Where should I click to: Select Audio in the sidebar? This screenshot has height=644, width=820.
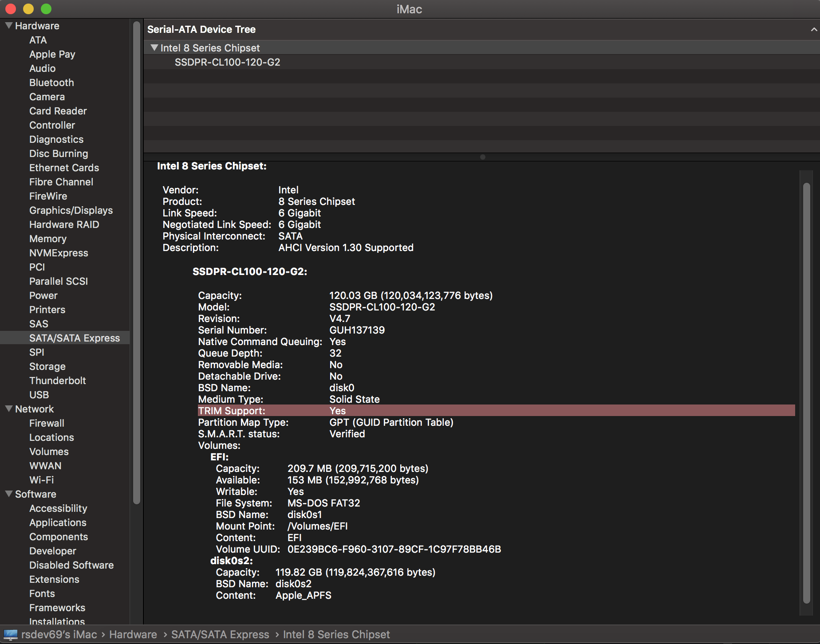pos(42,68)
